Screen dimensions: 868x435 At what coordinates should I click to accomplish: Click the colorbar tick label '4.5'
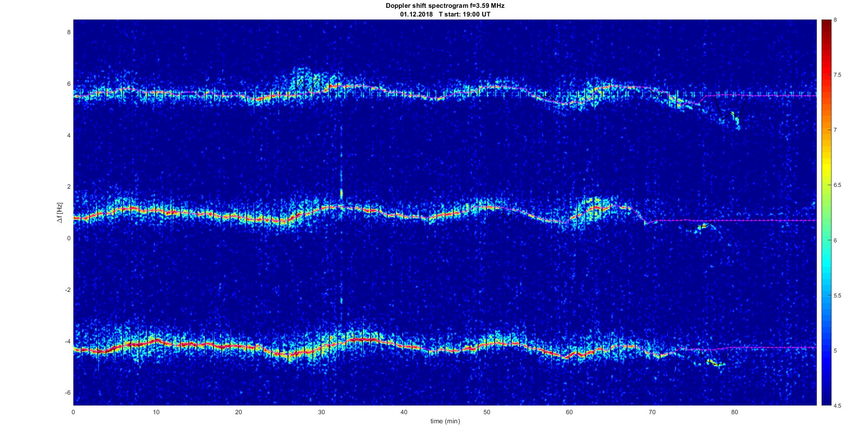point(838,406)
